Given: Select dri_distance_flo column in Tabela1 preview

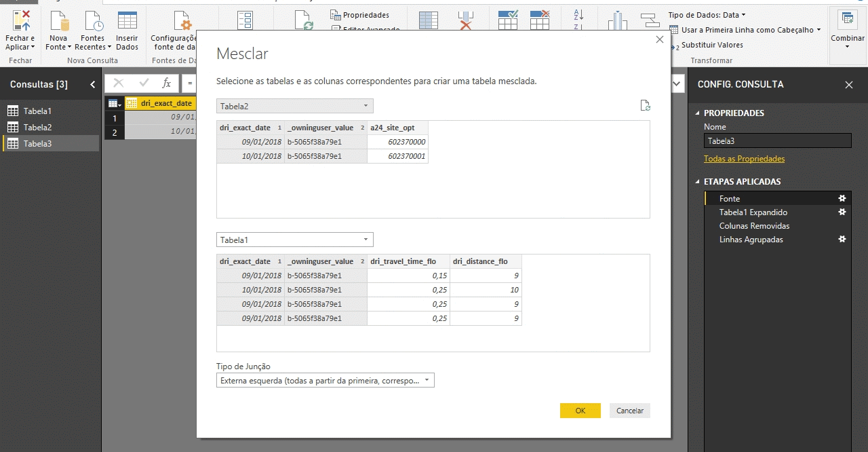Looking at the screenshot, I should pos(486,261).
